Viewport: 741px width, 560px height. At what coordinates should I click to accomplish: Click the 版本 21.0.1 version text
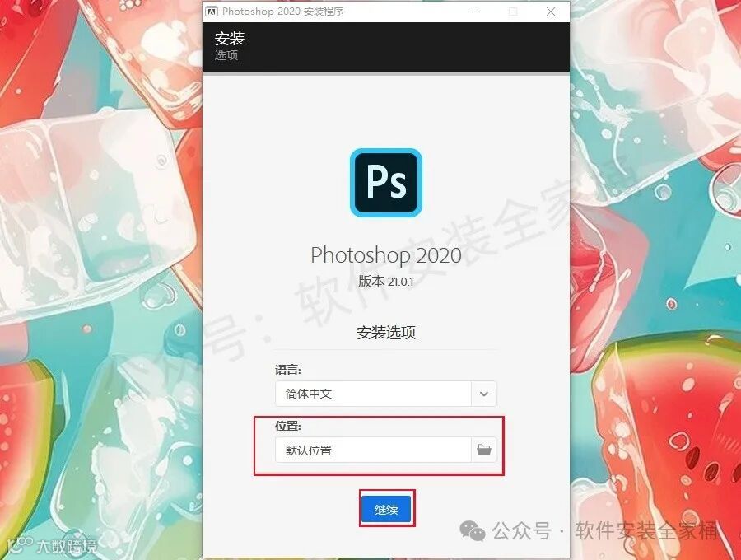click(x=386, y=281)
